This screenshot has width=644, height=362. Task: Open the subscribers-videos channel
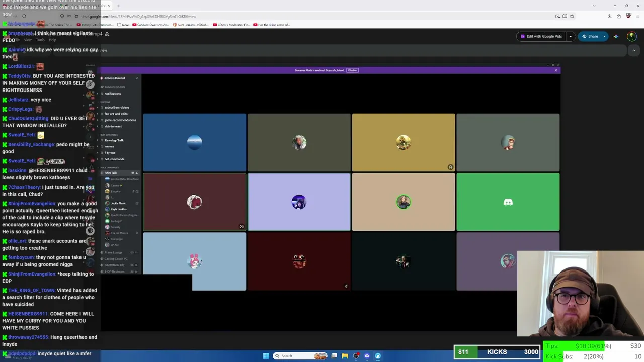(x=117, y=107)
